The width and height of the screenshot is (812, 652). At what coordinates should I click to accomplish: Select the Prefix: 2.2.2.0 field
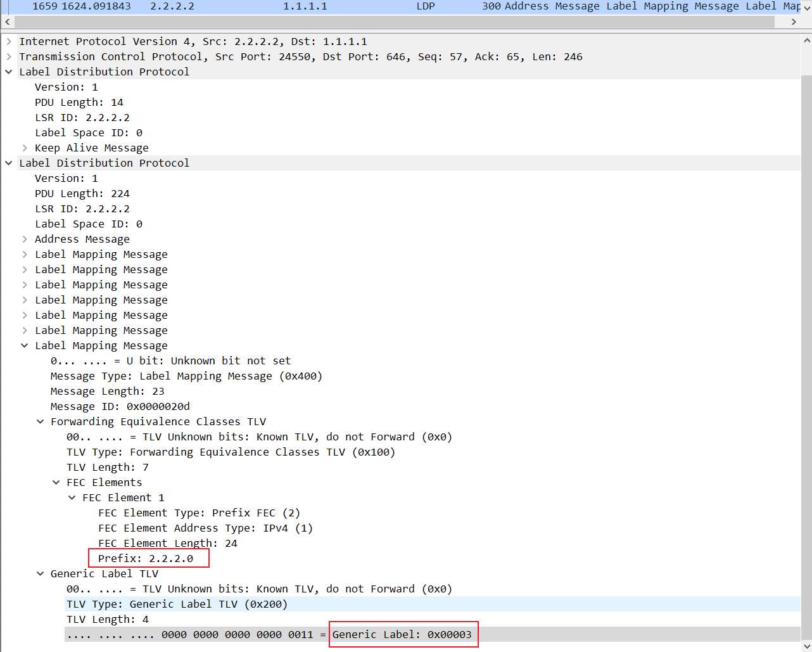coord(146,558)
